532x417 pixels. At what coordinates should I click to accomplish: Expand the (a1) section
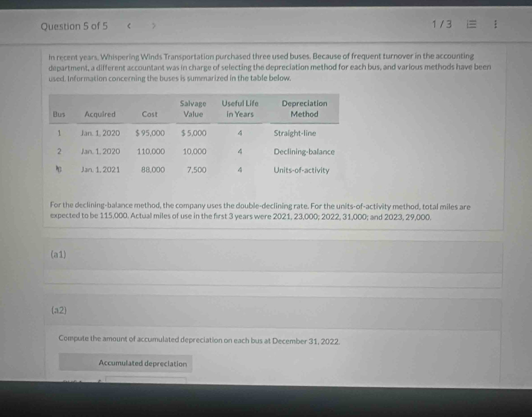tap(273, 255)
